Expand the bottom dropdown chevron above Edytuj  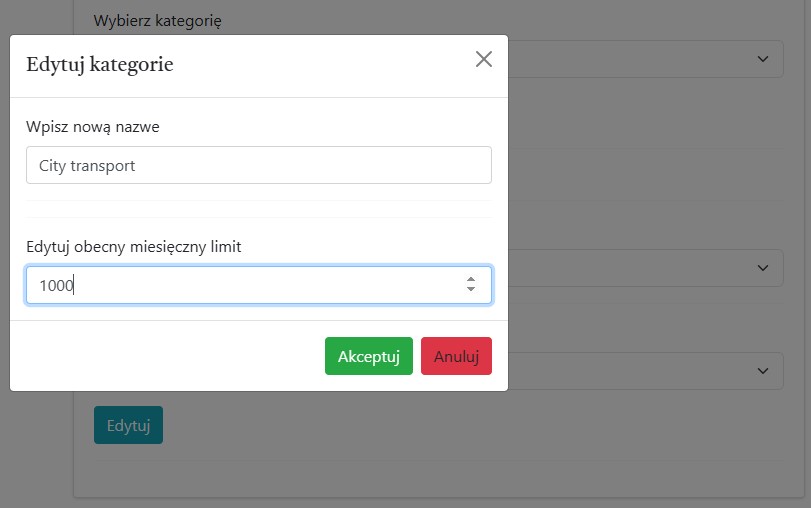coord(764,371)
